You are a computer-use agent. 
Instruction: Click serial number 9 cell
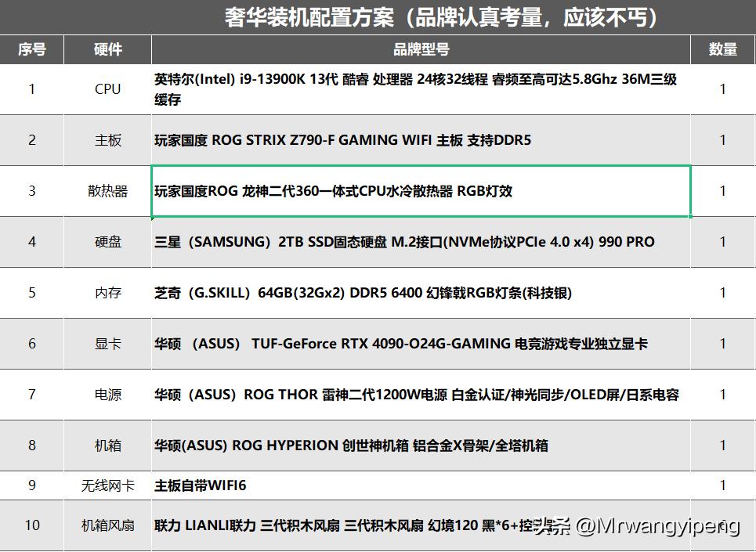(x=32, y=485)
